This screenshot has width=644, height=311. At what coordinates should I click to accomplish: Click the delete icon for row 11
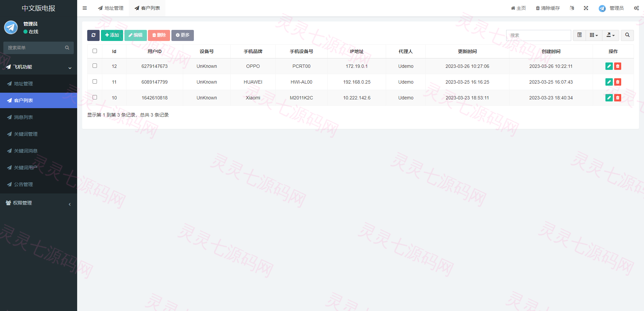click(x=618, y=82)
